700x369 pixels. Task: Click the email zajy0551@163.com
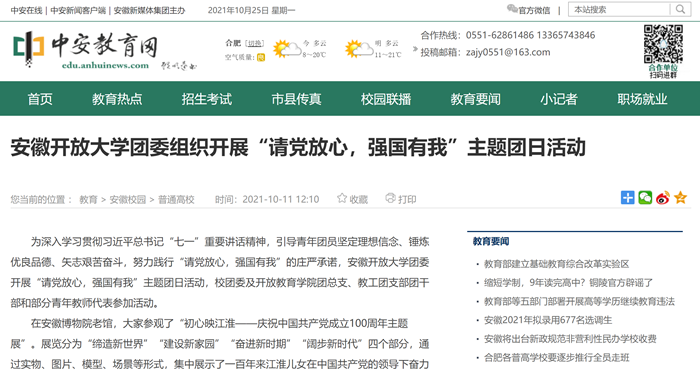[508, 52]
